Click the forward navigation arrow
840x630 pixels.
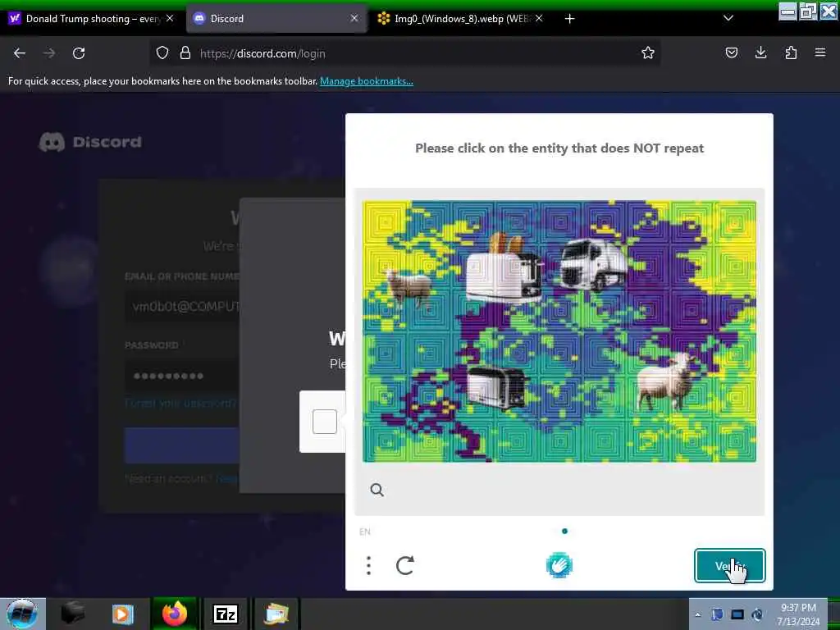48,53
